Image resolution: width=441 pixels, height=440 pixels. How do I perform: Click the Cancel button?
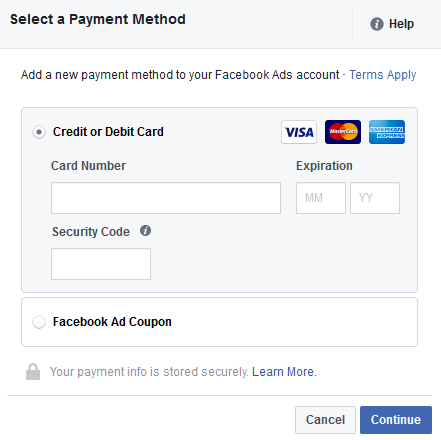[x=325, y=420]
